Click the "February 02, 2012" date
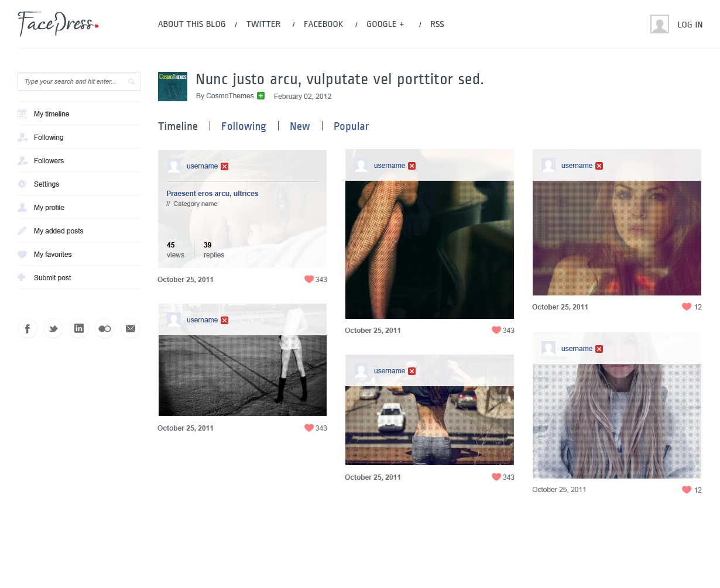 point(303,97)
